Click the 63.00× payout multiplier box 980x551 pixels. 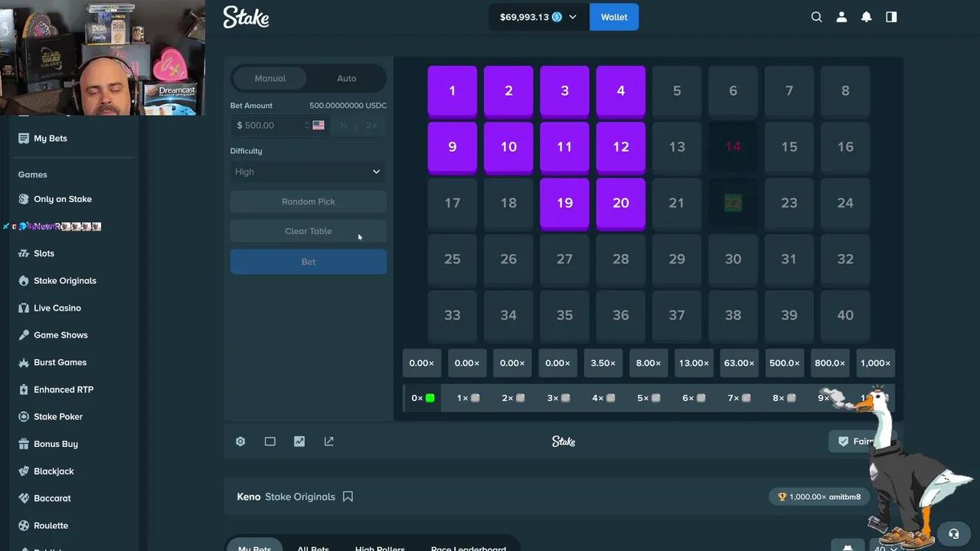740,363
